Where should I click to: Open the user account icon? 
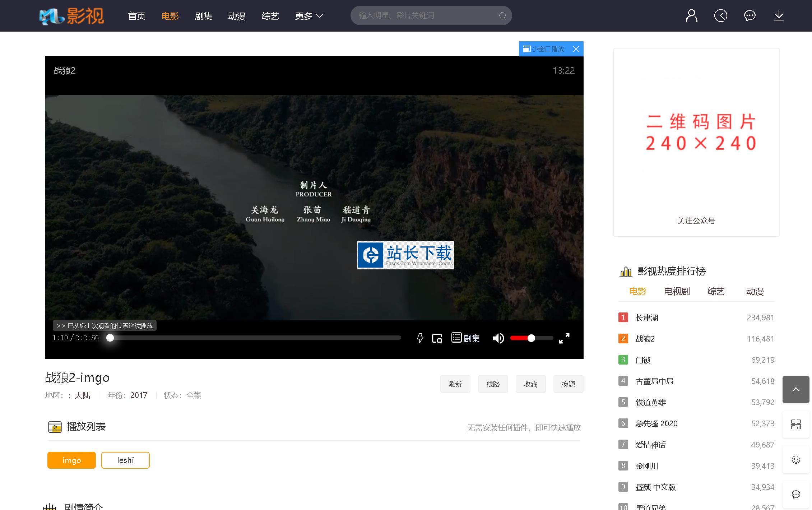coord(691,16)
